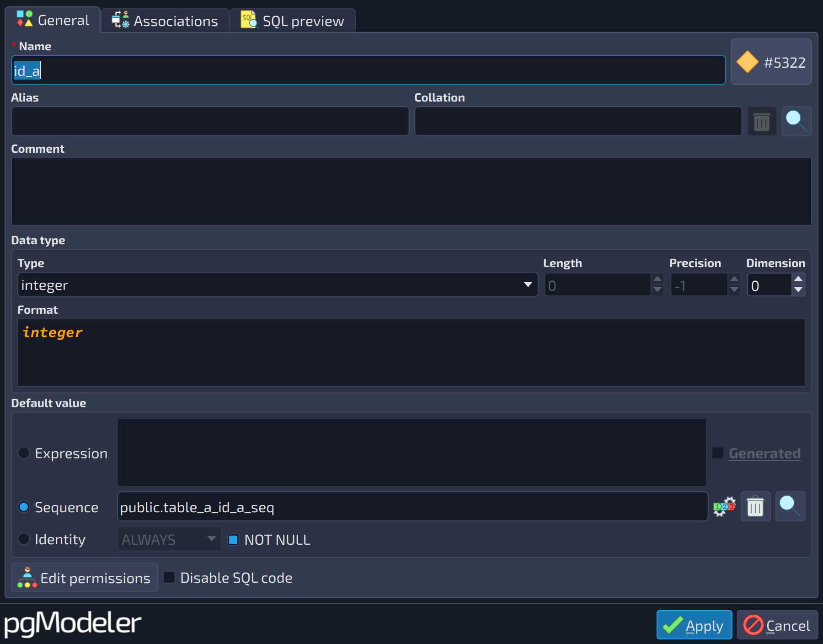Open the SQL preview tab
This screenshot has height=644, width=823.
(x=293, y=21)
